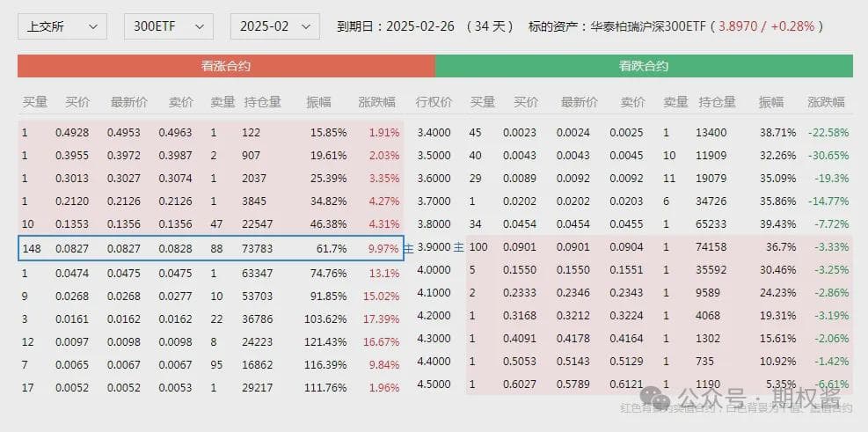
Task: Click put open interest 74158
Action: click(x=711, y=247)
